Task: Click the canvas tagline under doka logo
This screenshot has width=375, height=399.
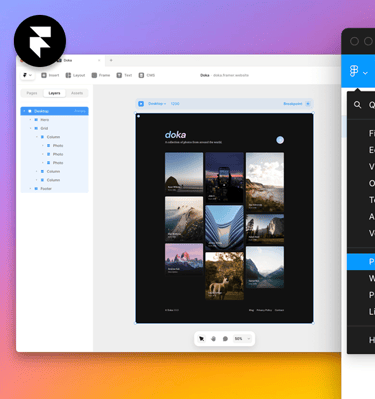Action: [193, 142]
